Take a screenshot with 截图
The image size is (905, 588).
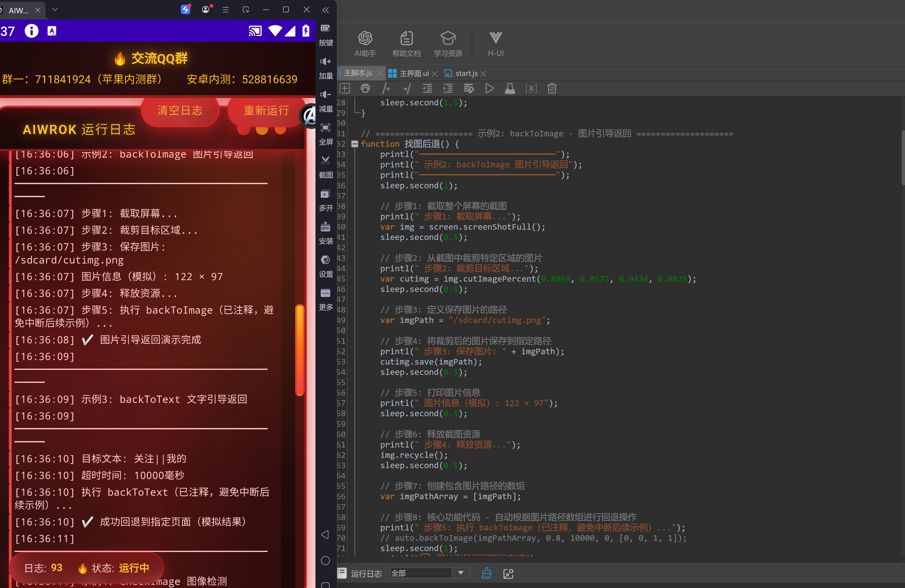point(325,167)
